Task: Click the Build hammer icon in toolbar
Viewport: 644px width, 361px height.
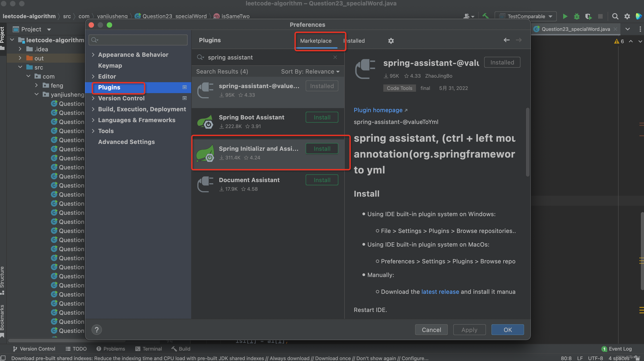Action: click(x=485, y=16)
